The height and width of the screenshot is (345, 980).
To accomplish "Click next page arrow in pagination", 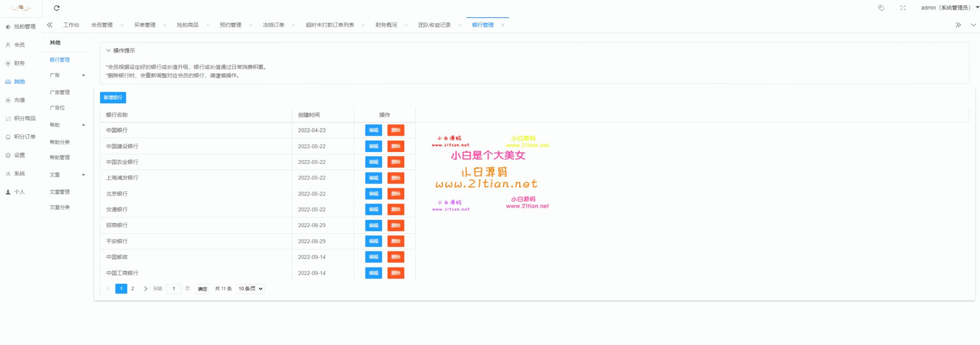I will point(145,289).
